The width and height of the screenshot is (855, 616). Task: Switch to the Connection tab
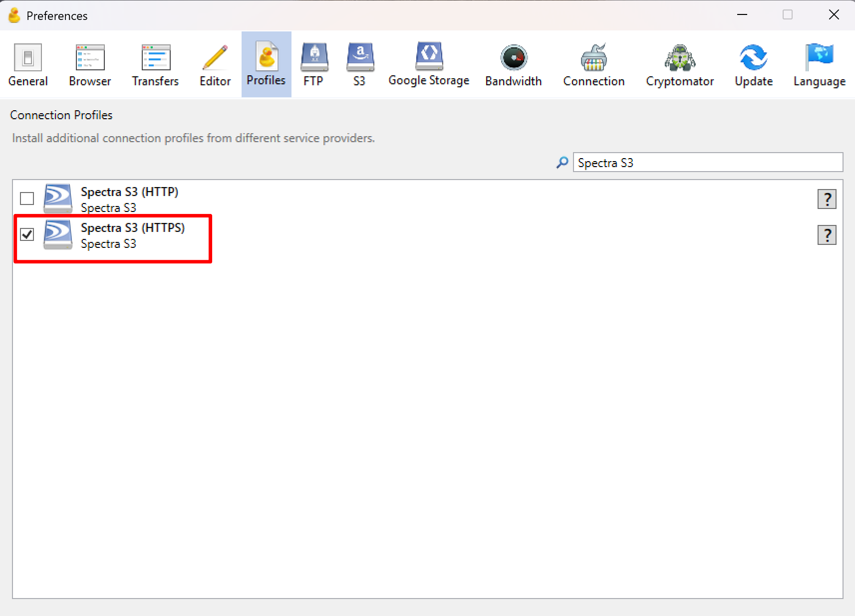pos(593,65)
